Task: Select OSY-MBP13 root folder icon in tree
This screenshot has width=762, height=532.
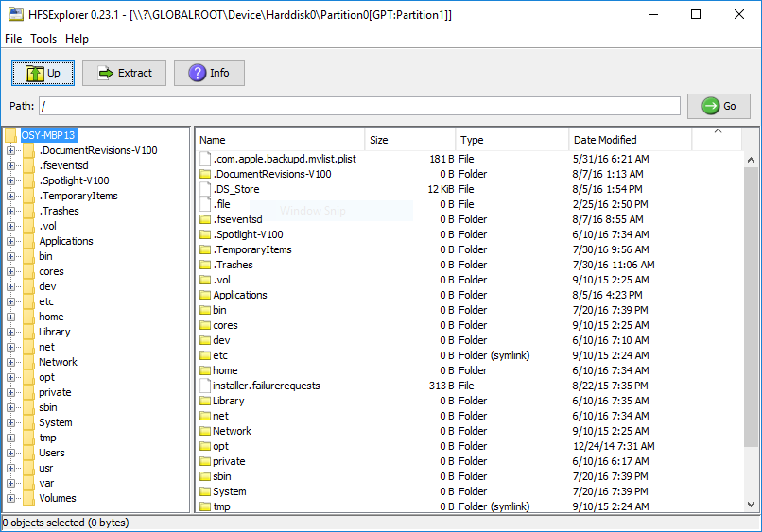Action: pos(10,135)
